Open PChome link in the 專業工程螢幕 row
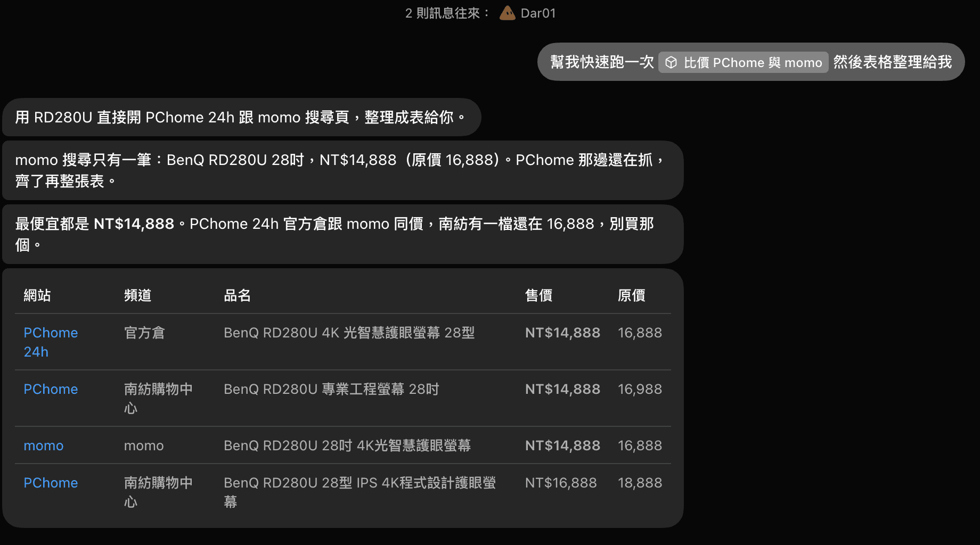 tap(51, 389)
